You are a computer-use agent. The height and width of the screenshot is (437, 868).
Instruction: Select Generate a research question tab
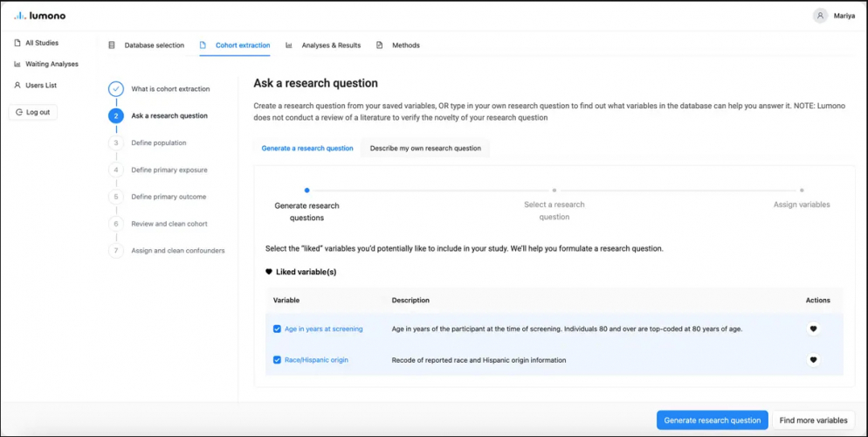(307, 149)
